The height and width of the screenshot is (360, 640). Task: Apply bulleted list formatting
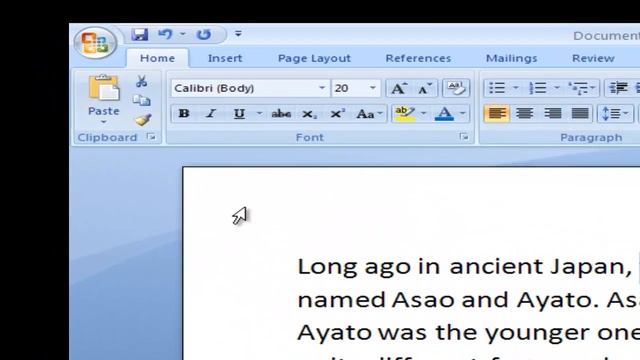coord(497,88)
